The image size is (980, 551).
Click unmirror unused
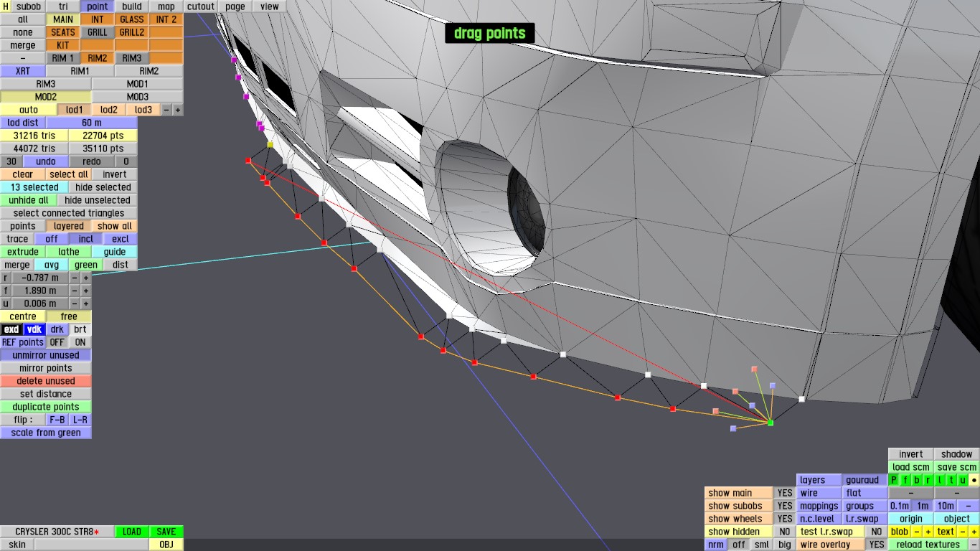(46, 355)
